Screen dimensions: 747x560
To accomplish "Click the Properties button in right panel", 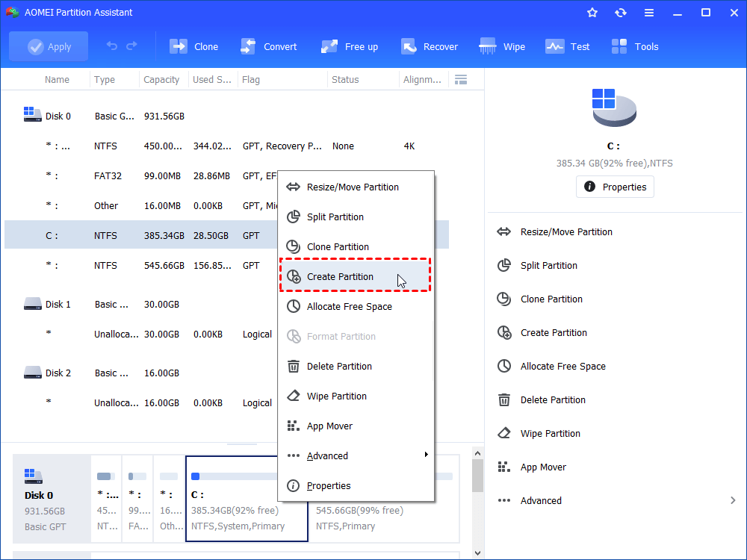I will click(x=615, y=187).
